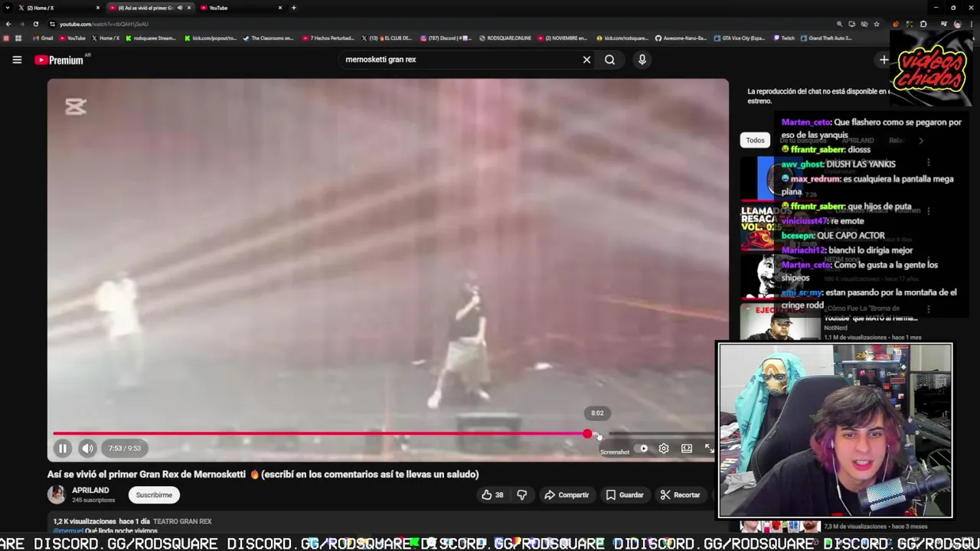The width and height of the screenshot is (980, 551).
Task: Switch to theater mode
Action: click(687, 448)
